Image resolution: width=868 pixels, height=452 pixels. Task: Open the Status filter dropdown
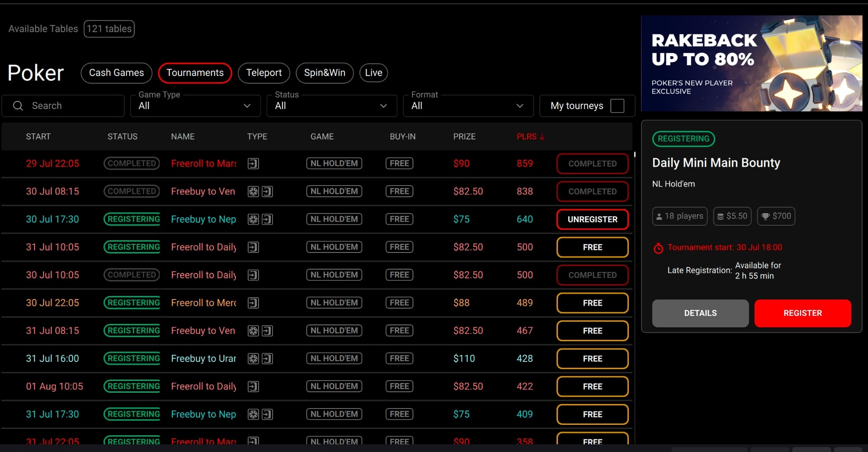[x=332, y=106]
